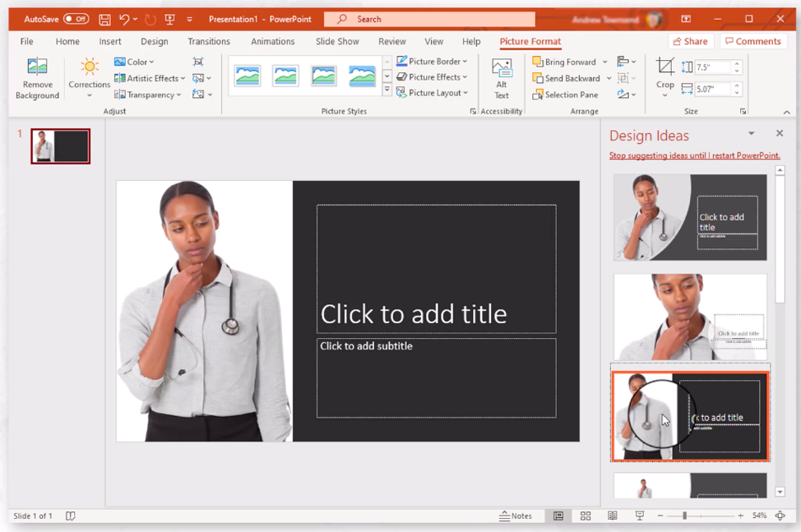Image resolution: width=801 pixels, height=532 pixels.
Task: Open the Corrections tool
Action: (x=89, y=78)
